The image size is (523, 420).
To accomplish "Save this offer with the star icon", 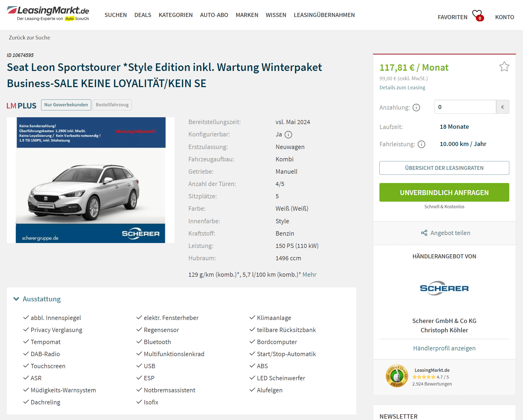I will point(504,67).
